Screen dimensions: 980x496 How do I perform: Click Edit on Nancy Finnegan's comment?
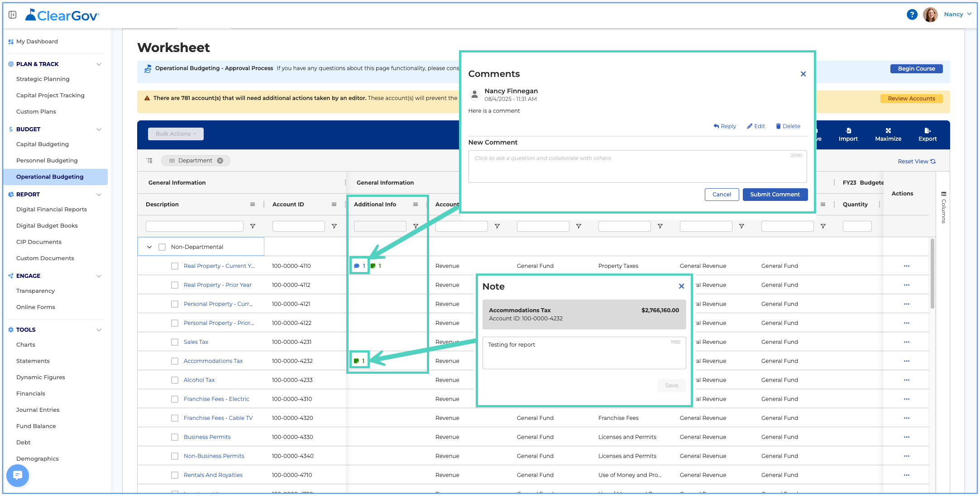tap(756, 126)
